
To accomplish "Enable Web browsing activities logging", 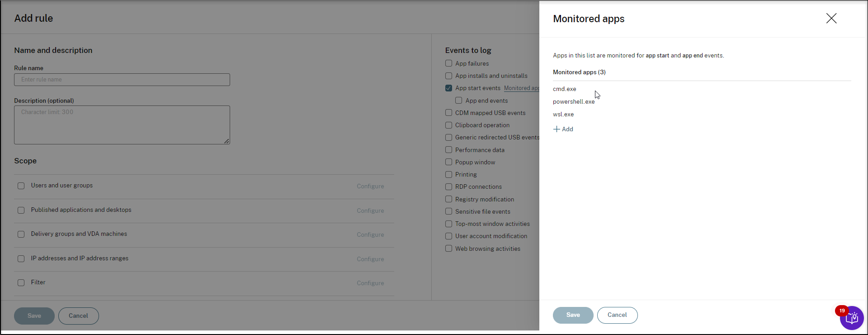I will coord(448,249).
